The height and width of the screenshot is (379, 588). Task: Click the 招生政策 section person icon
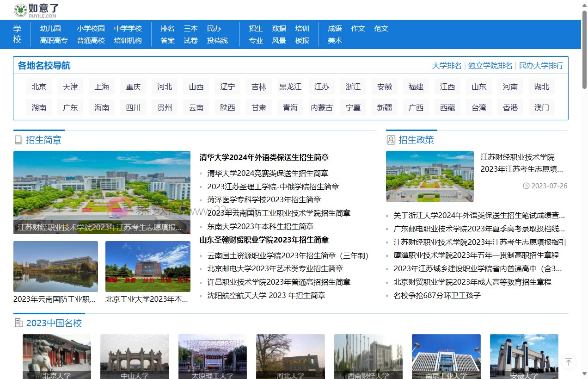[391, 140]
